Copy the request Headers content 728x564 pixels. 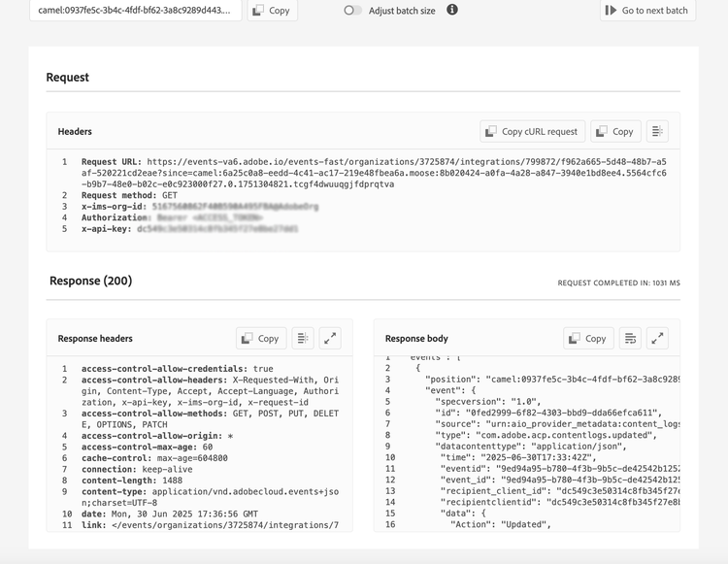[x=613, y=131]
